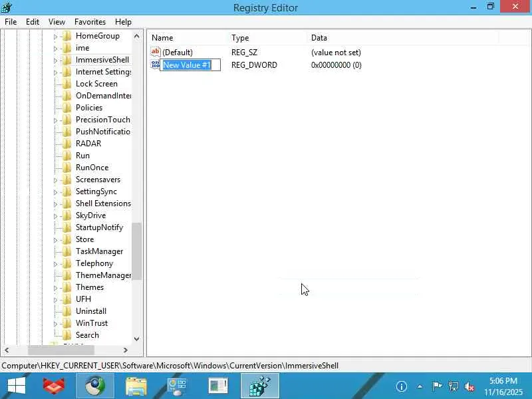Screen dimensions: 532x399
Task: Click the Registry Editor taskbar icon
Action: (x=260, y=386)
